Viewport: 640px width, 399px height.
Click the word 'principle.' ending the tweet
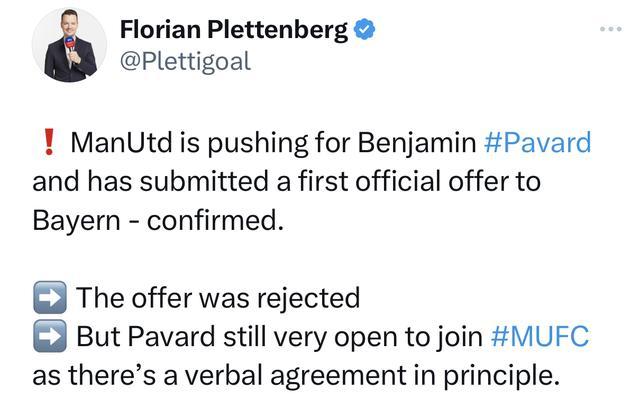tap(501, 377)
